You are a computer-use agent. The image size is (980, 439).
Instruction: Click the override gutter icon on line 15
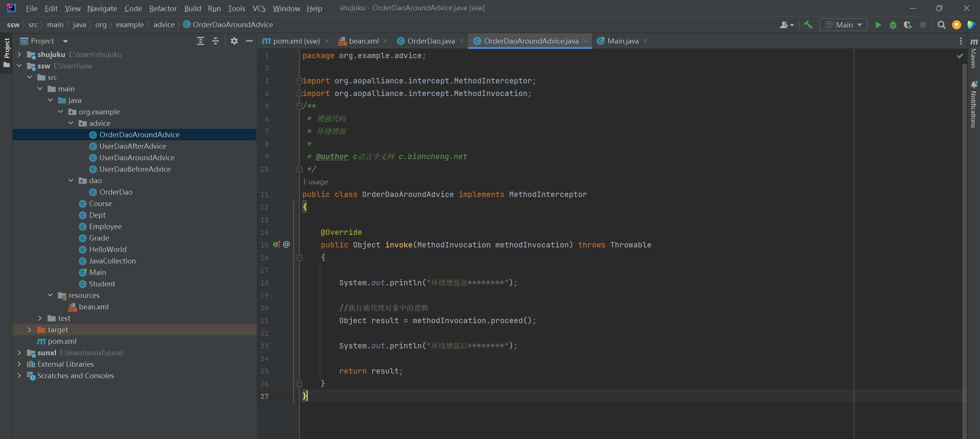pyautogui.click(x=276, y=245)
